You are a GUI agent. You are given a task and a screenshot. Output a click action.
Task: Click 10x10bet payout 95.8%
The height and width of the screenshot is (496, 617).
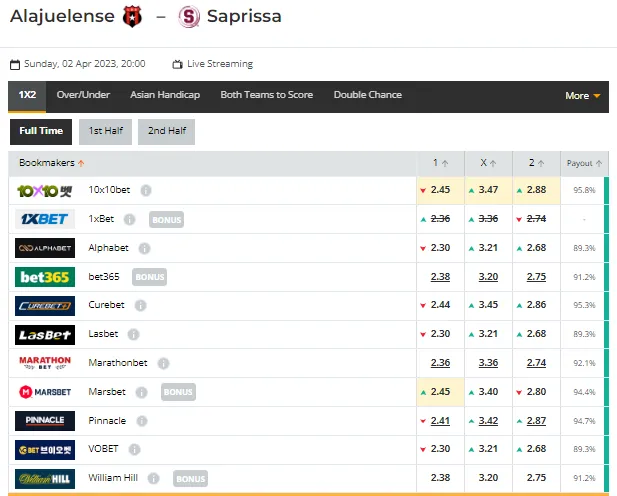click(584, 191)
